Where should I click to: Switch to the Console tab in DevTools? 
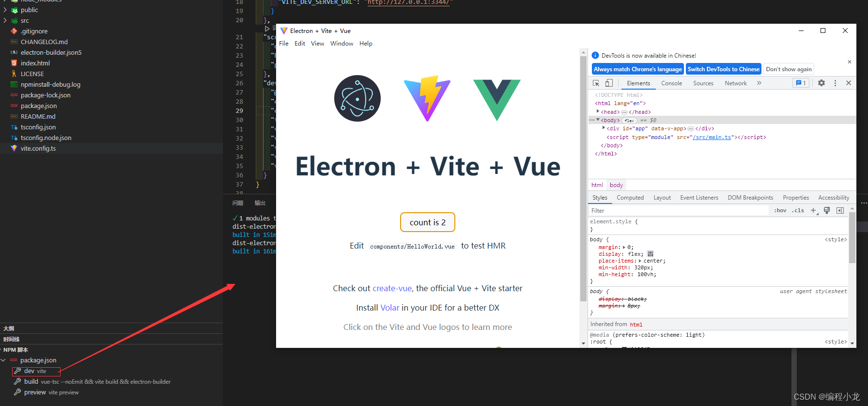[671, 83]
